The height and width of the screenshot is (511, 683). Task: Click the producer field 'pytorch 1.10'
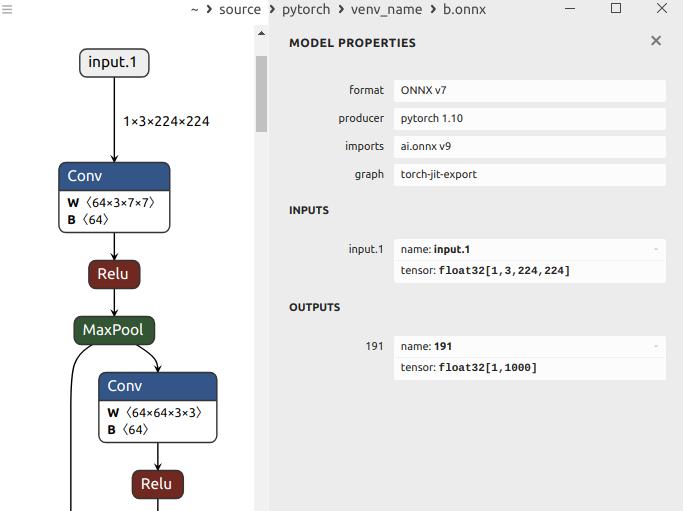[x=529, y=118]
